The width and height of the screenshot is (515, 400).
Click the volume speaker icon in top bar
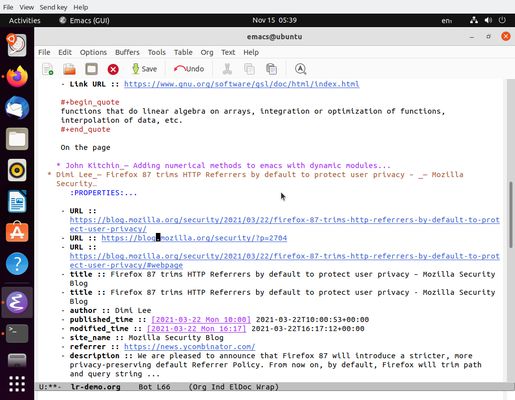coord(488,20)
